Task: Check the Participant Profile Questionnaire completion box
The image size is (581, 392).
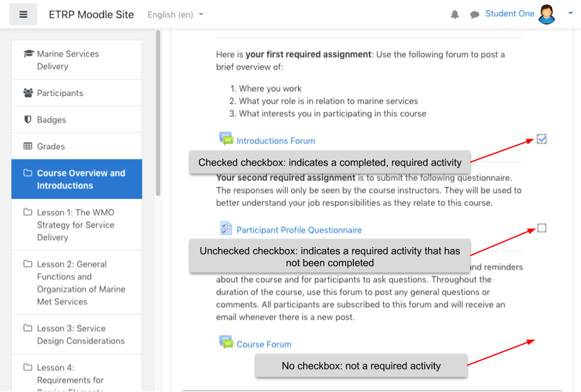Action: 541,228
